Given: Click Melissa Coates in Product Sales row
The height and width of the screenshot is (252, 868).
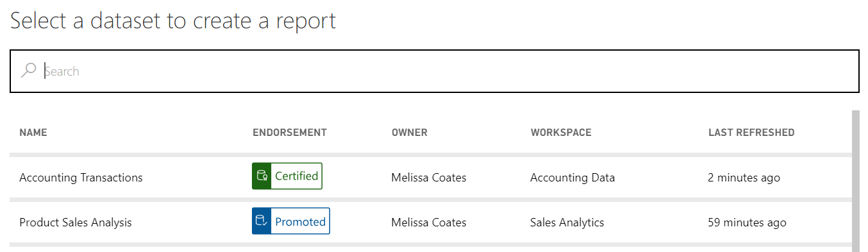Looking at the screenshot, I should (x=429, y=223).
